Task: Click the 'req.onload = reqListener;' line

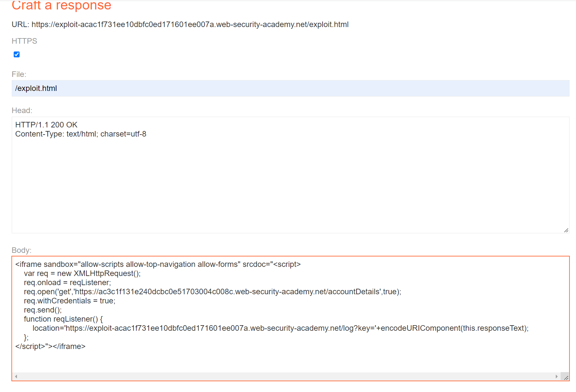Action: tap(68, 283)
